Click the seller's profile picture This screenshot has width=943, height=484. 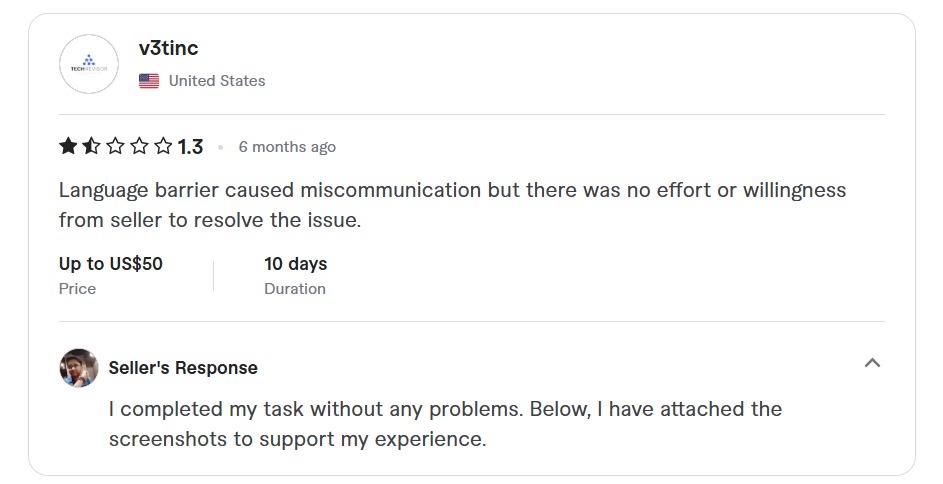point(79,368)
